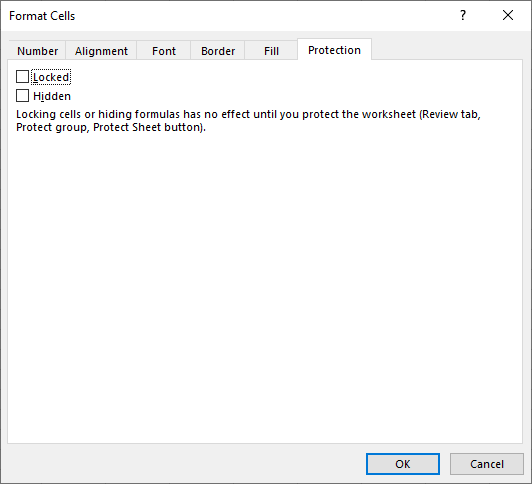
Task: Switch to the Number tab
Action: click(x=37, y=51)
